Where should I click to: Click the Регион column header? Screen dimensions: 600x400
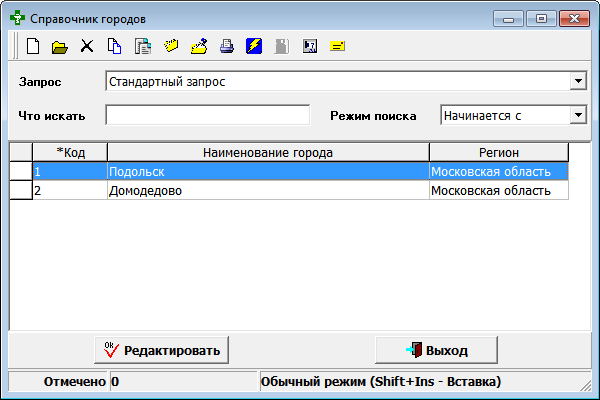499,152
